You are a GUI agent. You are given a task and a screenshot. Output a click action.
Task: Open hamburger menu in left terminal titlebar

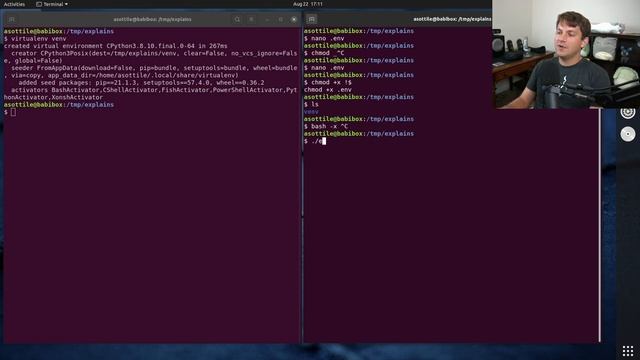[x=251, y=19]
